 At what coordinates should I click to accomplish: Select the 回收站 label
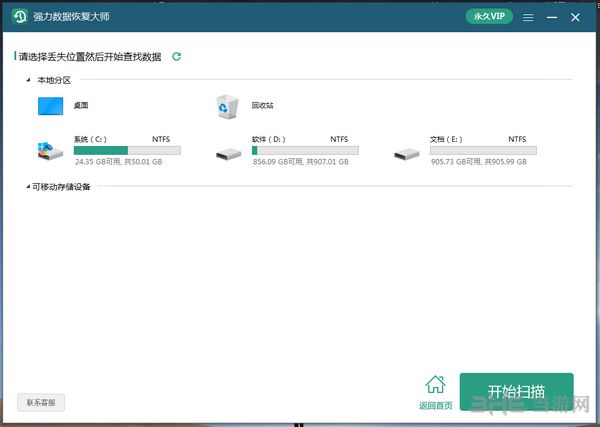click(x=262, y=105)
